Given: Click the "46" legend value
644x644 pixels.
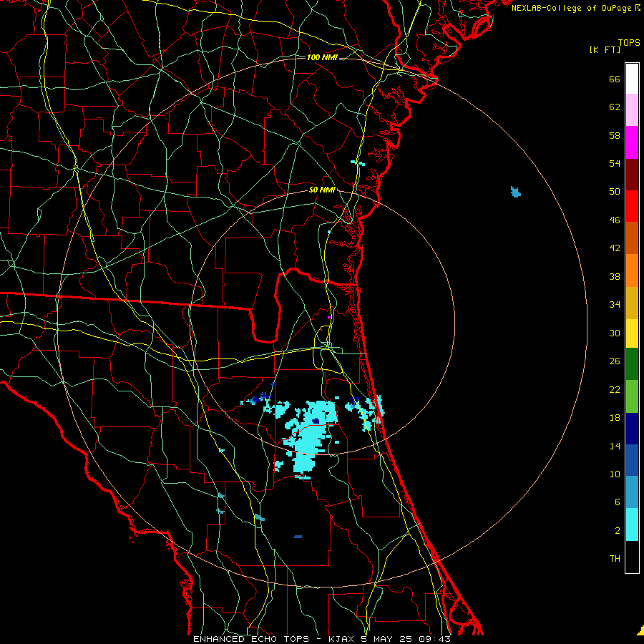Looking at the screenshot, I should pyautogui.click(x=615, y=220).
